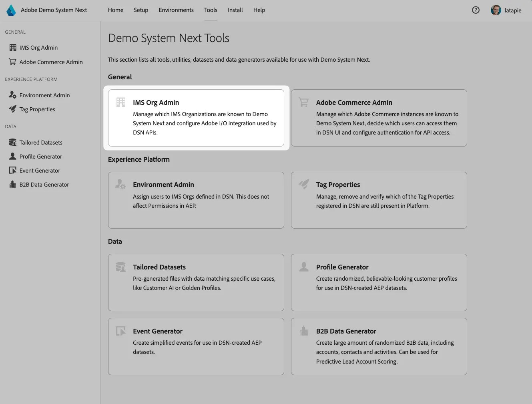This screenshot has width=532, height=404.
Task: Open the Home menu item
Action: [116, 10]
